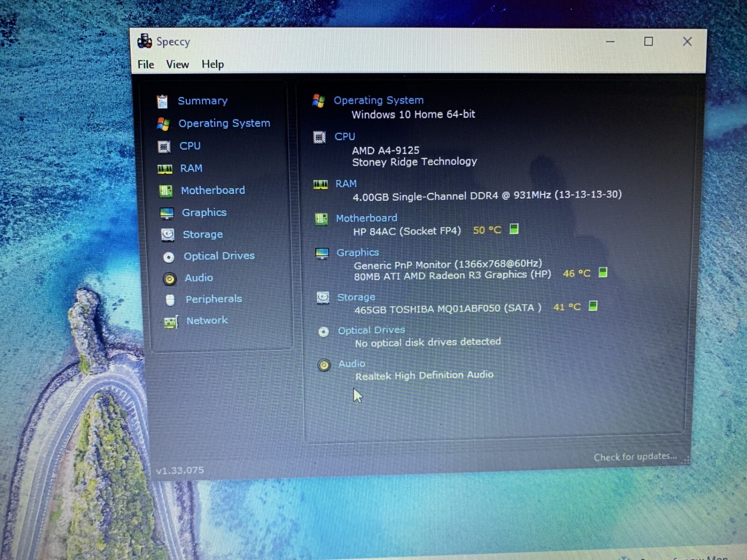
Task: Click the Audio speaker icon in summary panel
Action: click(x=324, y=365)
